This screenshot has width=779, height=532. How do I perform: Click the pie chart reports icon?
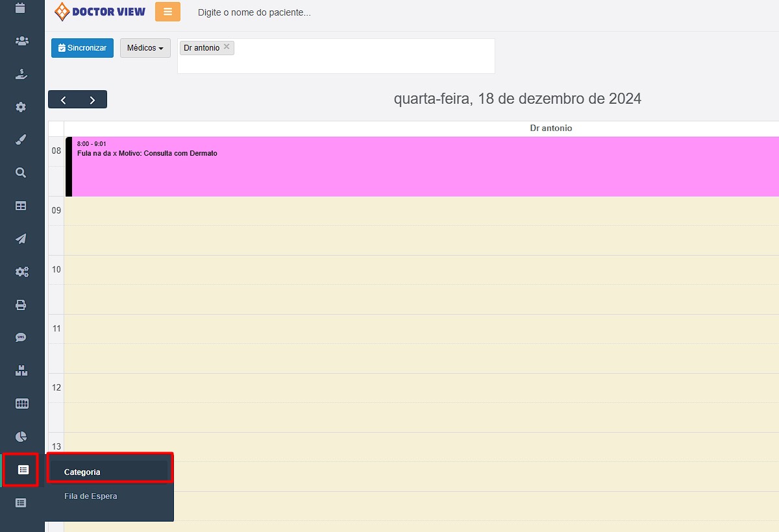click(21, 436)
